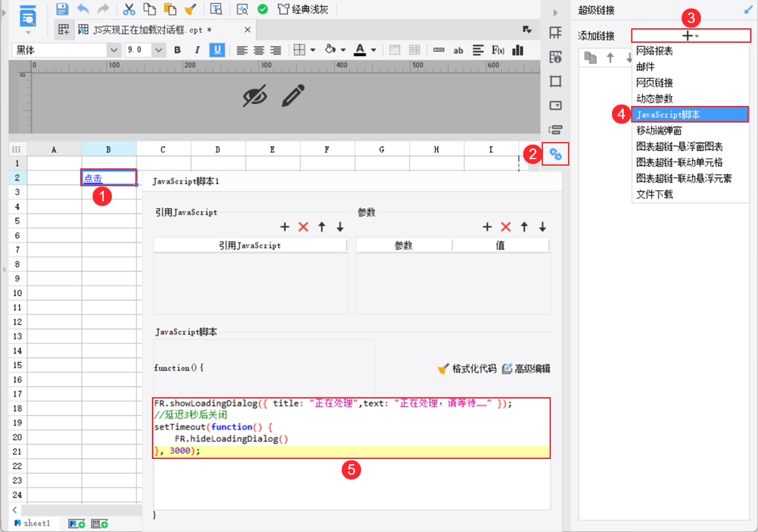Delete referenced JavaScript with red X
The height and width of the screenshot is (532, 758).
coord(303,227)
